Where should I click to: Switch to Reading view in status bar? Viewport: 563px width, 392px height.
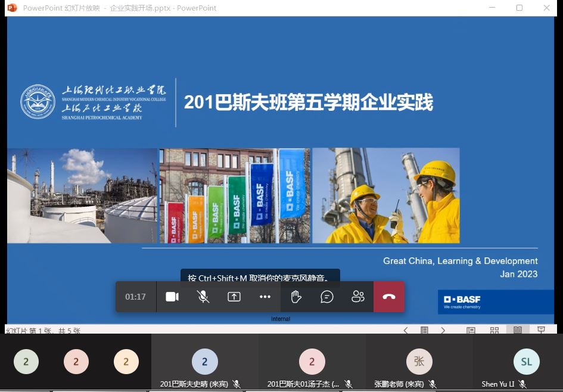point(518,330)
